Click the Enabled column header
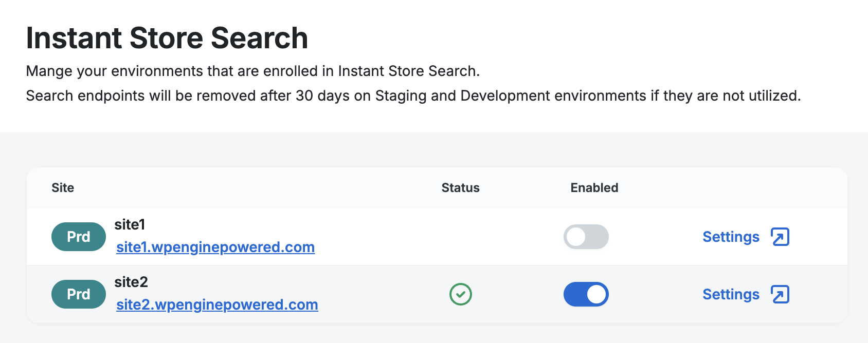The width and height of the screenshot is (868, 343). pyautogui.click(x=594, y=188)
